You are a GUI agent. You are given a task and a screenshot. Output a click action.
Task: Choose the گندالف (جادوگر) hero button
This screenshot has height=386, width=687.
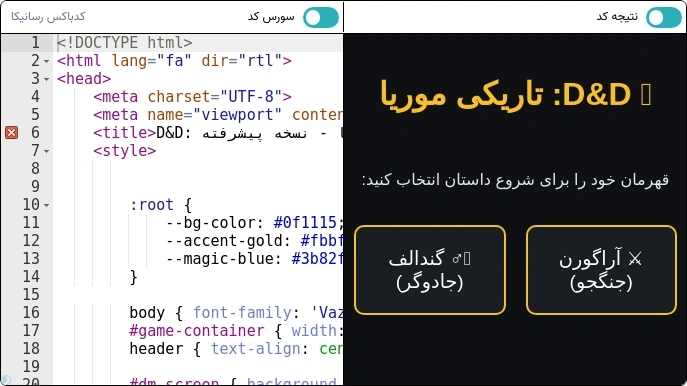430,270
